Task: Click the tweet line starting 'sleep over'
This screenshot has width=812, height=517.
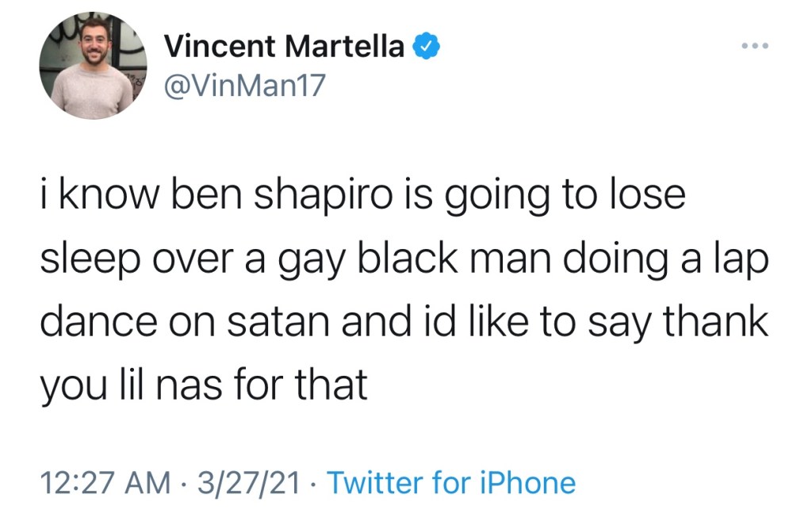Action: [x=404, y=260]
